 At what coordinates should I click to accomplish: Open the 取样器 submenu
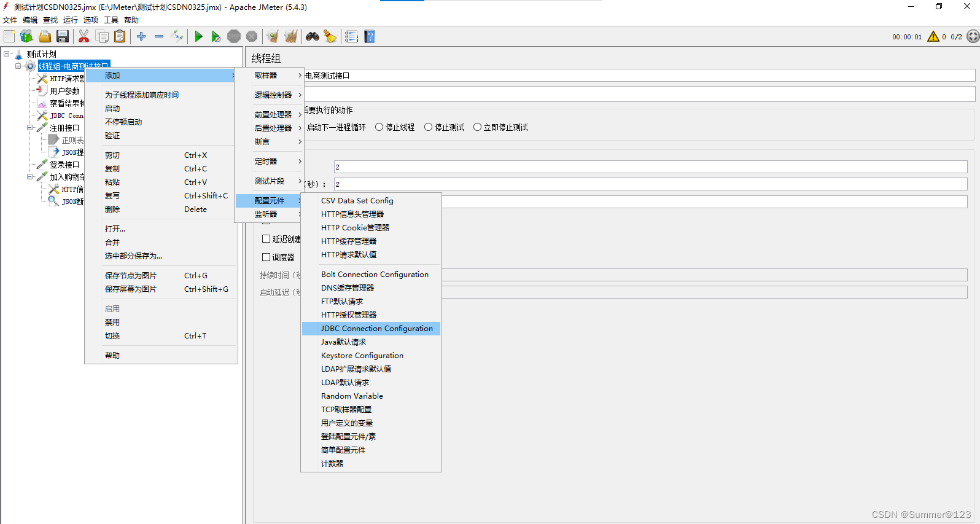(270, 75)
